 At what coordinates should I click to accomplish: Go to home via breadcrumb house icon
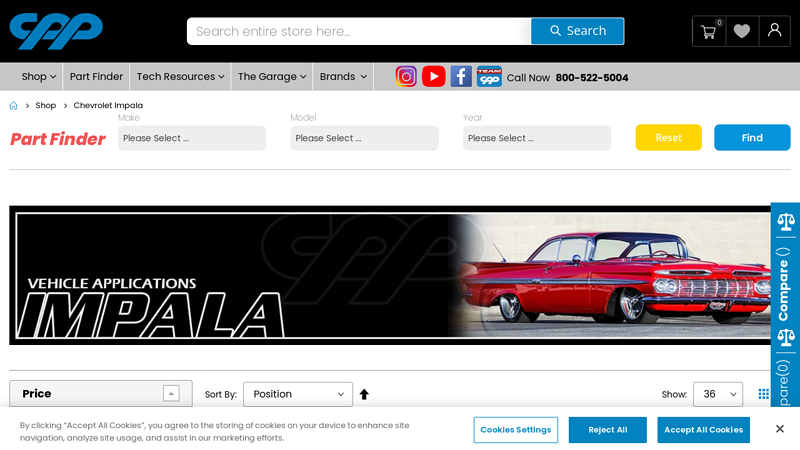pos(13,106)
